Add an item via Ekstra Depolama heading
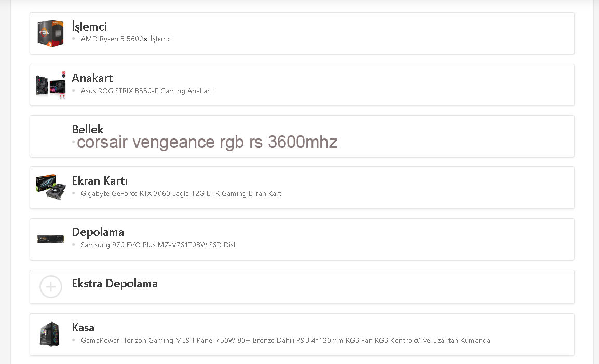 (115, 283)
